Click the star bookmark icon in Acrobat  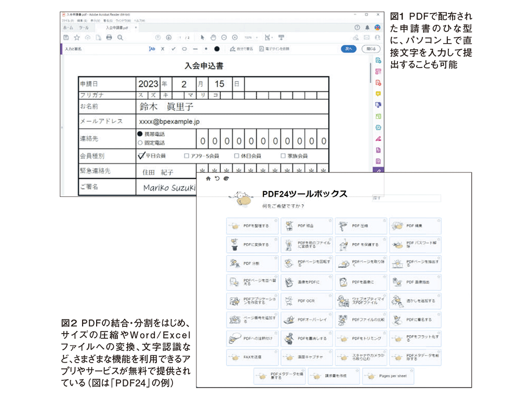coord(77,37)
